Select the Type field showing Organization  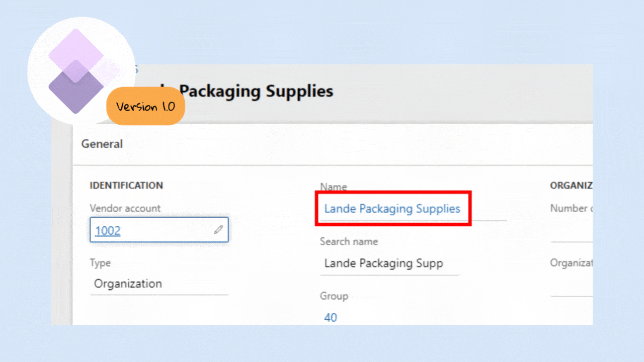pyautogui.click(x=158, y=284)
